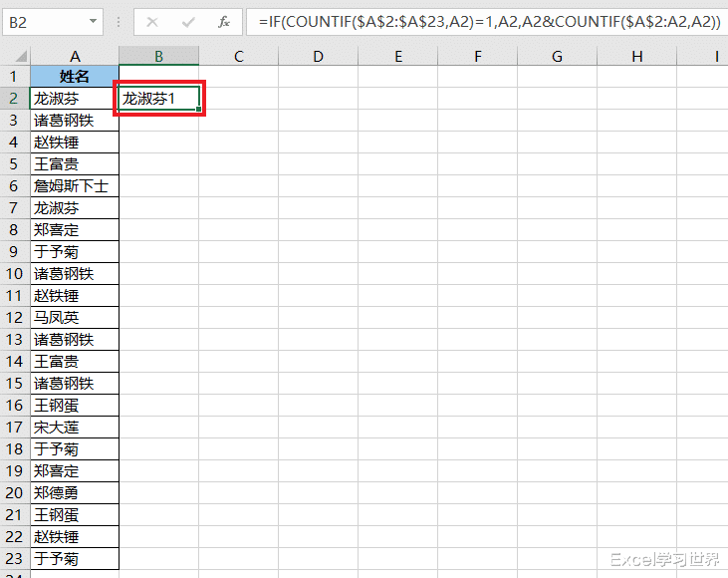Click cell A8 with 郑喜定
The width and height of the screenshot is (728, 578).
click(x=75, y=229)
